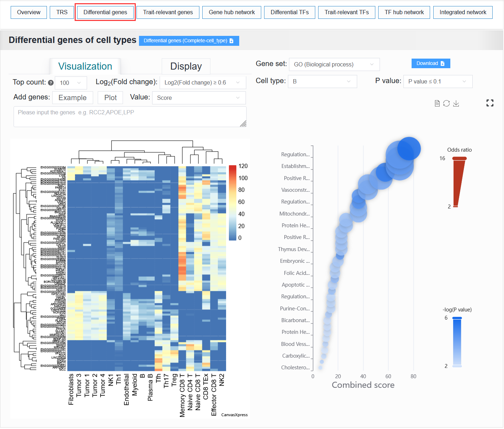Click the Effector CD8 T column label
504x429 pixels.
click(x=214, y=395)
